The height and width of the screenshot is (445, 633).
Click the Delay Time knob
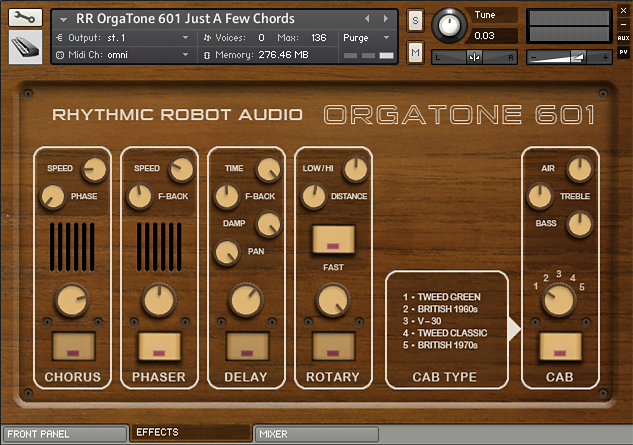coord(268,169)
